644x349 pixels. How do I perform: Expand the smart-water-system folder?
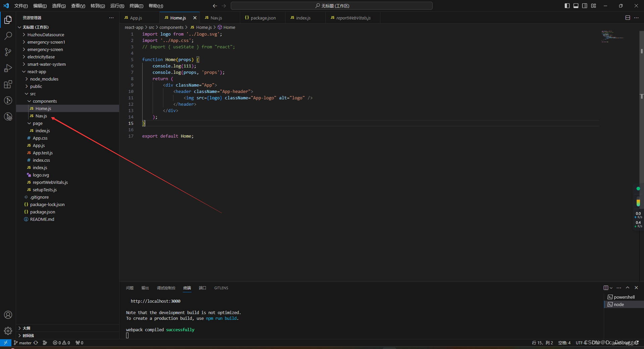[x=68, y=64]
